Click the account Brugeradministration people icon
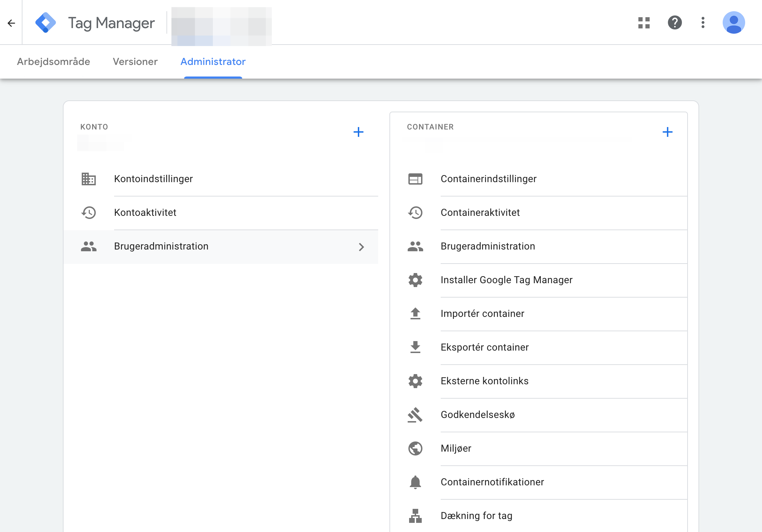The height and width of the screenshot is (532, 762). click(88, 246)
